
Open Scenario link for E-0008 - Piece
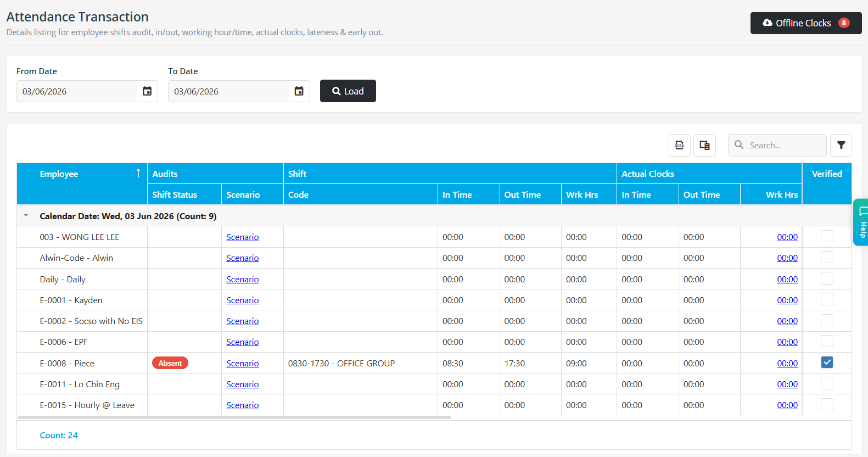click(243, 364)
